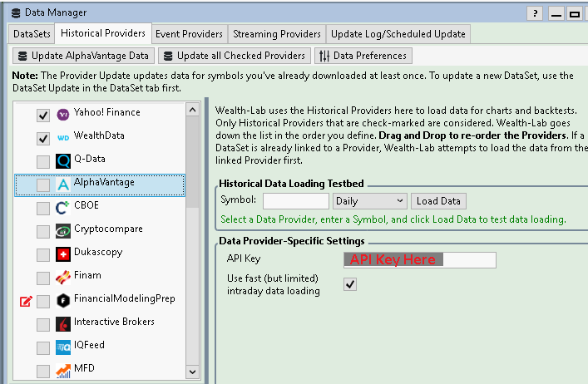Click the AlphaVantage A logo icon
This screenshot has width=588, height=384.
pos(63,185)
